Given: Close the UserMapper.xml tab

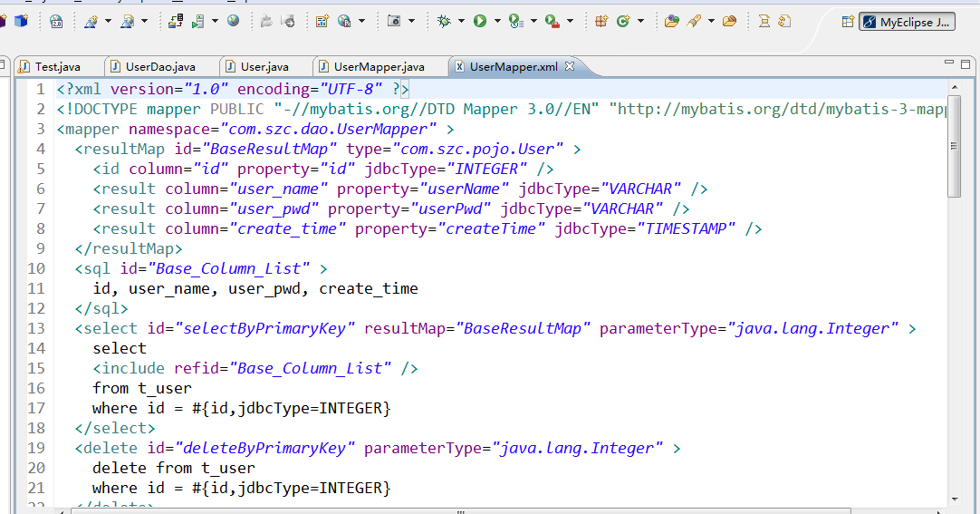Looking at the screenshot, I should click(x=570, y=65).
